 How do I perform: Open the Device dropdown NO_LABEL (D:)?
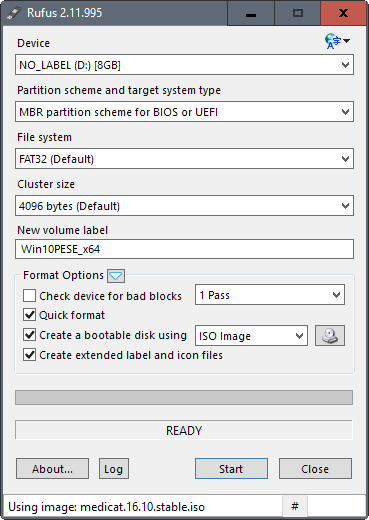(x=184, y=65)
